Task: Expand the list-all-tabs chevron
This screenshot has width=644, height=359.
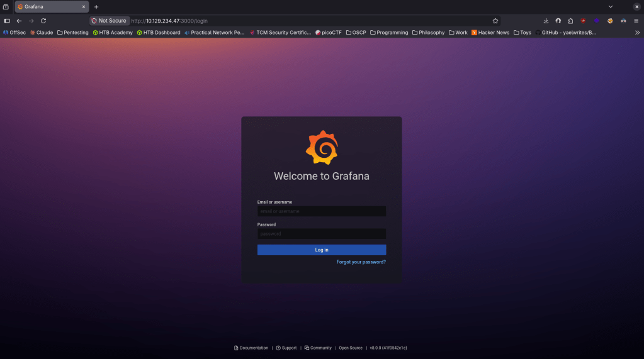Action: click(610, 7)
